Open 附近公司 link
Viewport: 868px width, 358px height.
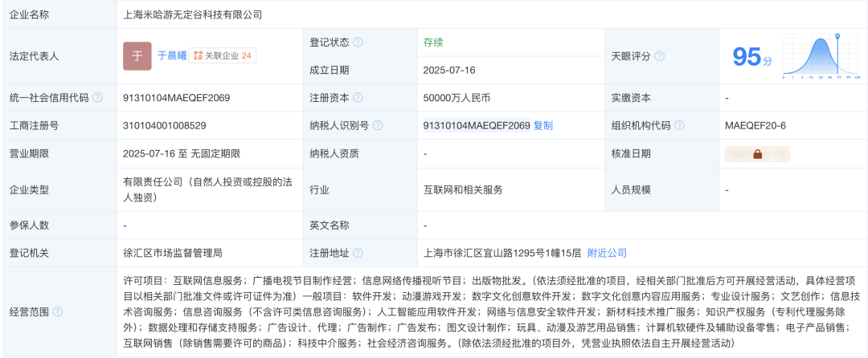coord(608,253)
